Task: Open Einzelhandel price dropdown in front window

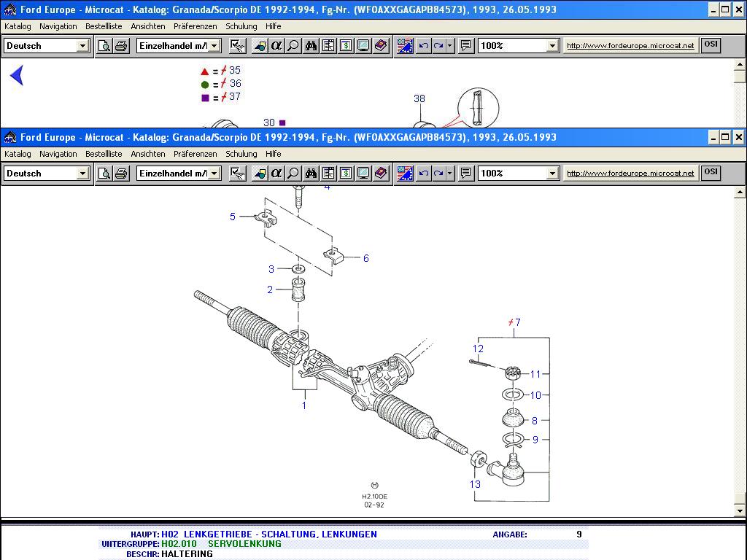Action: pyautogui.click(x=214, y=174)
